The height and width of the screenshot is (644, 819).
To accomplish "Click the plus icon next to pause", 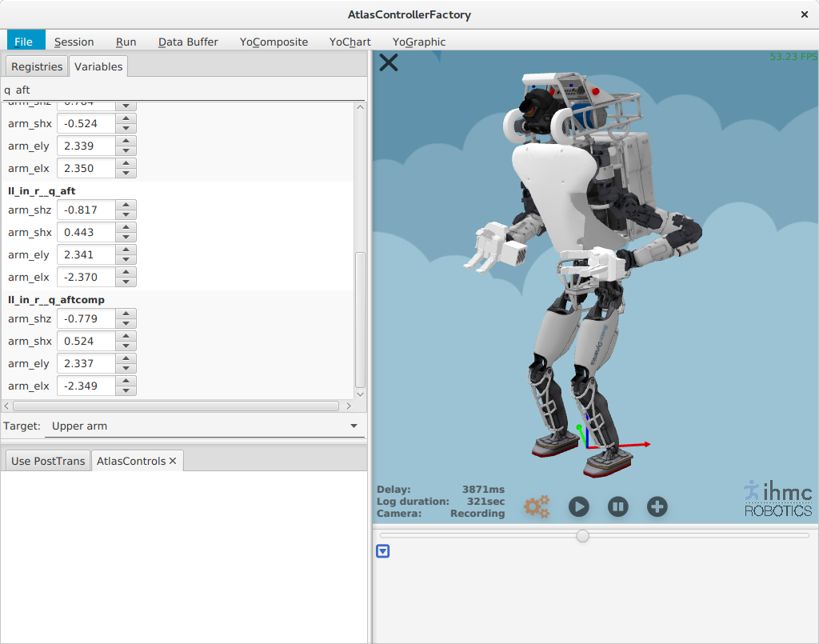I will (657, 506).
